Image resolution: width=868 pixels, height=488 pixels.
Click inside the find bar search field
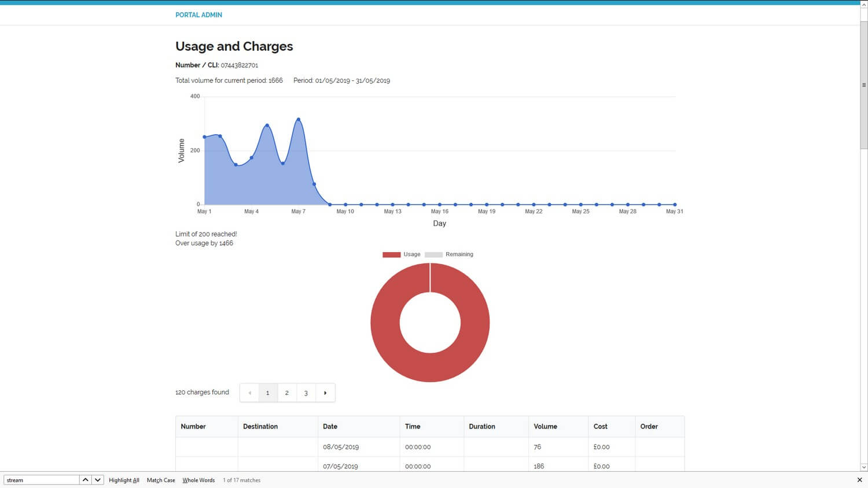pos(41,479)
